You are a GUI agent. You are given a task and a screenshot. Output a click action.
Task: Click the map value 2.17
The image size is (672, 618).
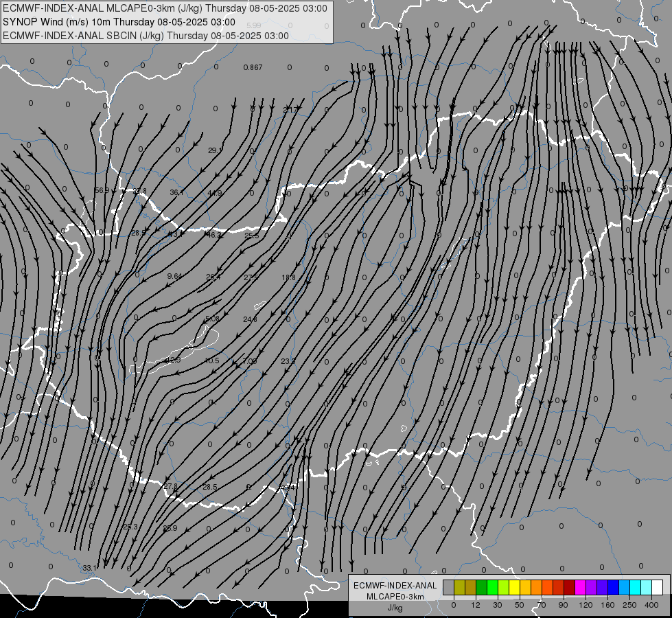pos(290,111)
